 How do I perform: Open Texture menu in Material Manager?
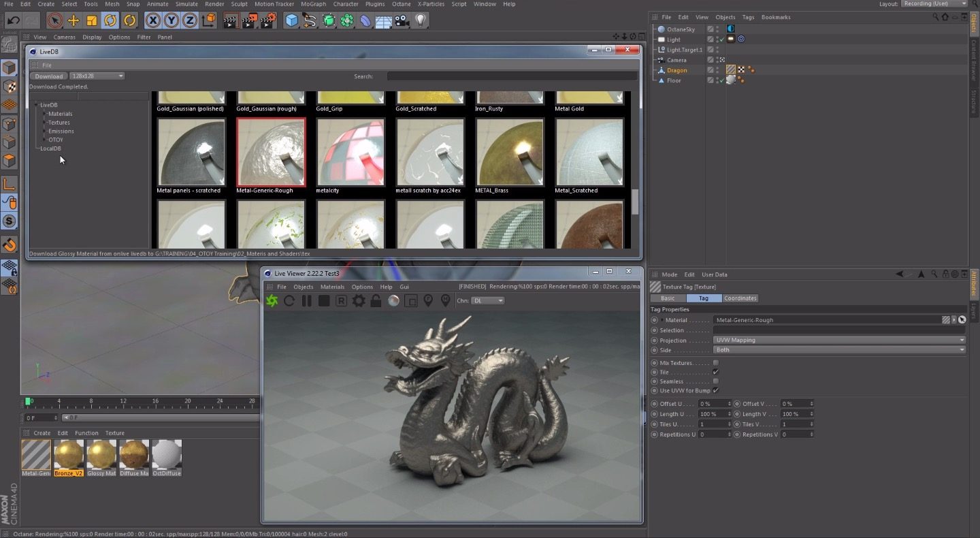tap(114, 433)
